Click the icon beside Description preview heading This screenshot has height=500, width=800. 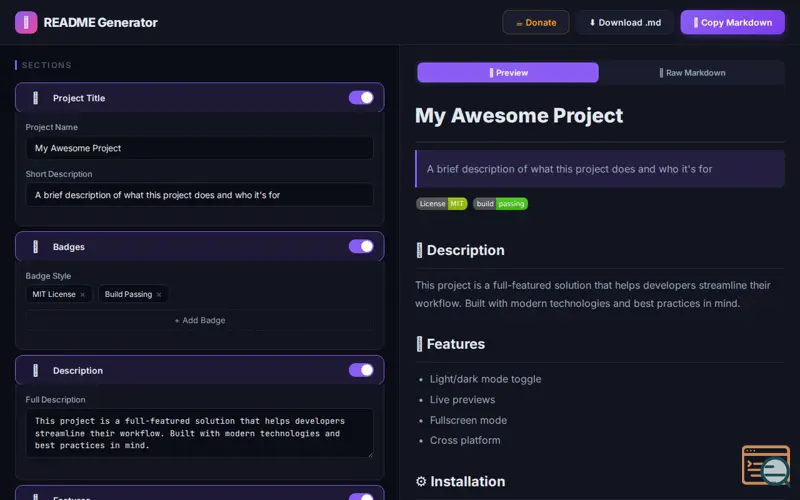coord(419,250)
